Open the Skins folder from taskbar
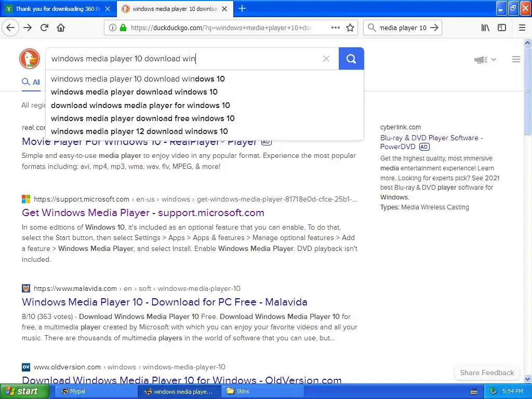Screen dimensions: 532x399 tap(262, 391)
